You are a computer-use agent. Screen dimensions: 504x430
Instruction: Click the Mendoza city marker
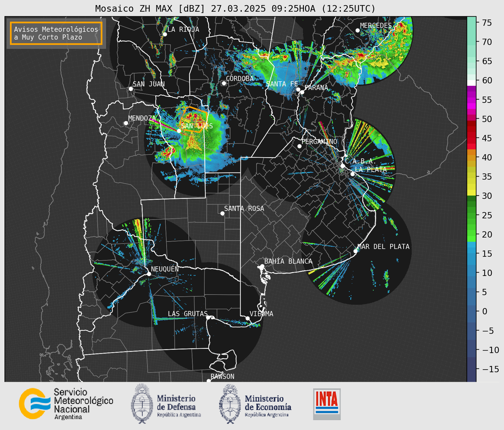(126, 123)
